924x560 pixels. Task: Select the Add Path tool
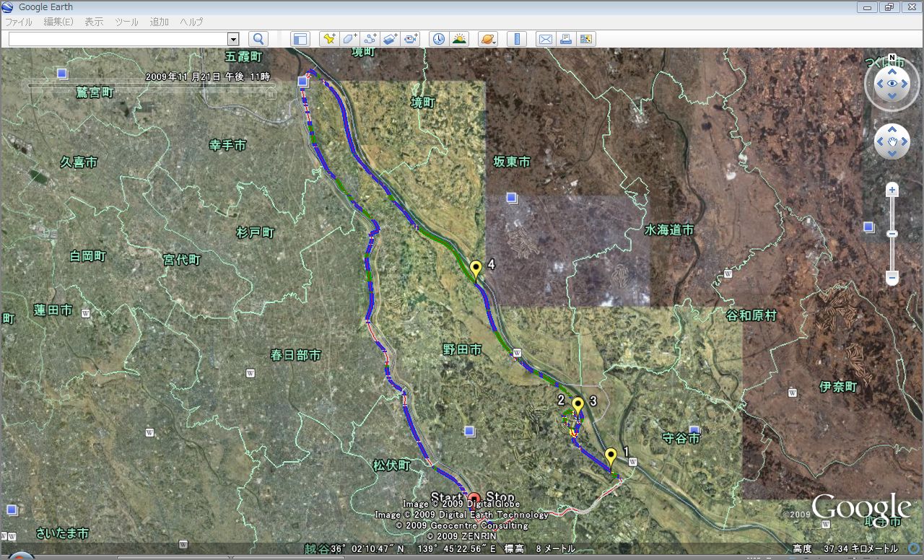tap(370, 39)
